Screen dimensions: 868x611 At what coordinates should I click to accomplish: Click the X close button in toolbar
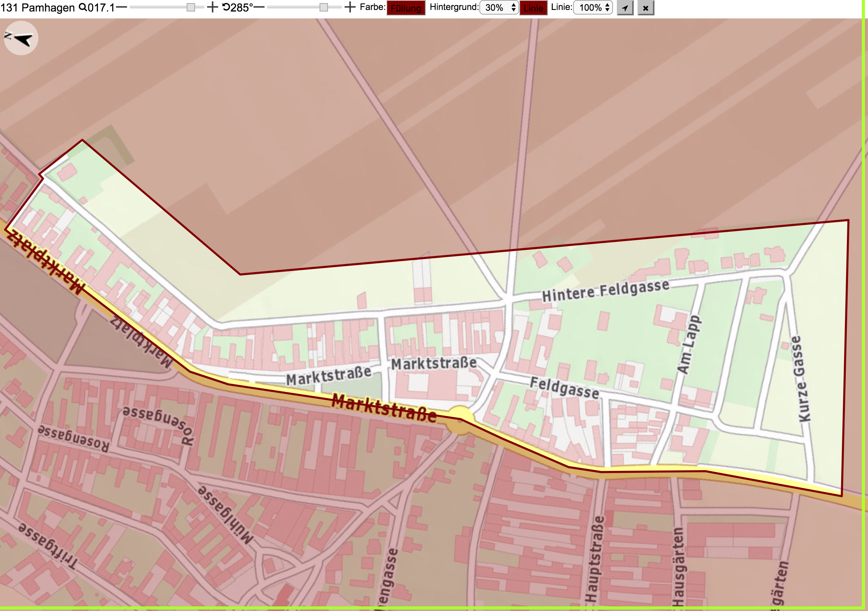pos(646,8)
